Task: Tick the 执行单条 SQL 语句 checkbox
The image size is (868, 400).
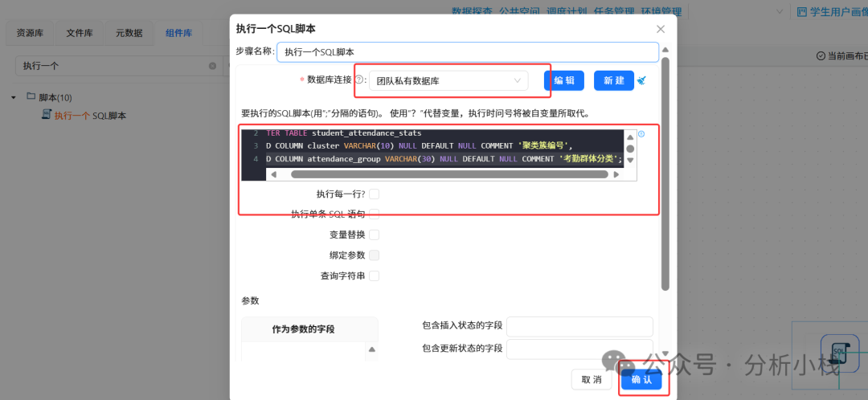Action: 375,214
